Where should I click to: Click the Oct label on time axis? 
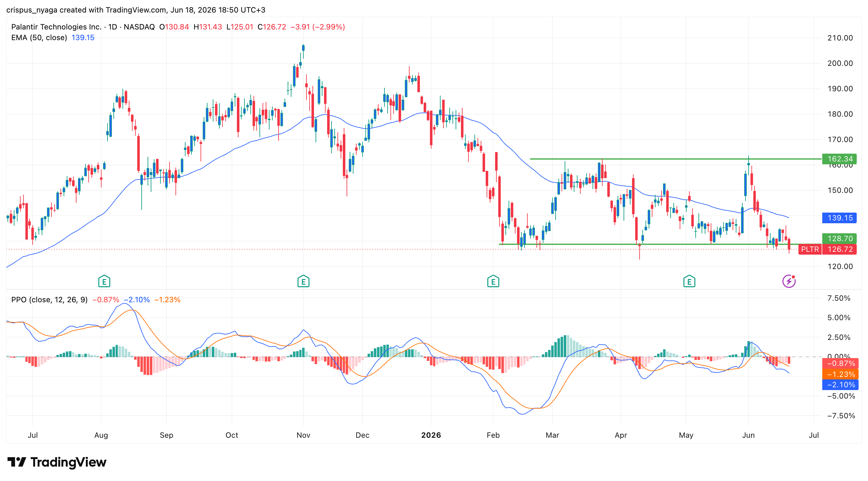tap(232, 435)
